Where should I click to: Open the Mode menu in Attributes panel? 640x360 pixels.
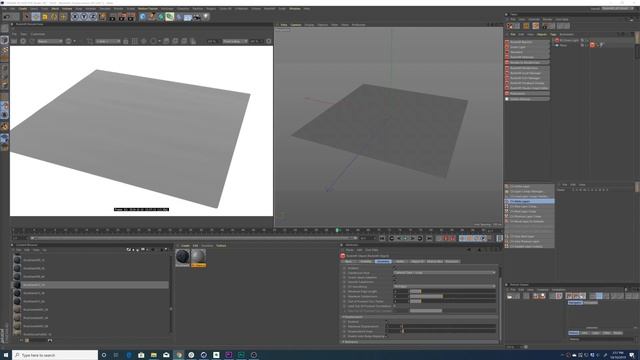click(x=349, y=250)
